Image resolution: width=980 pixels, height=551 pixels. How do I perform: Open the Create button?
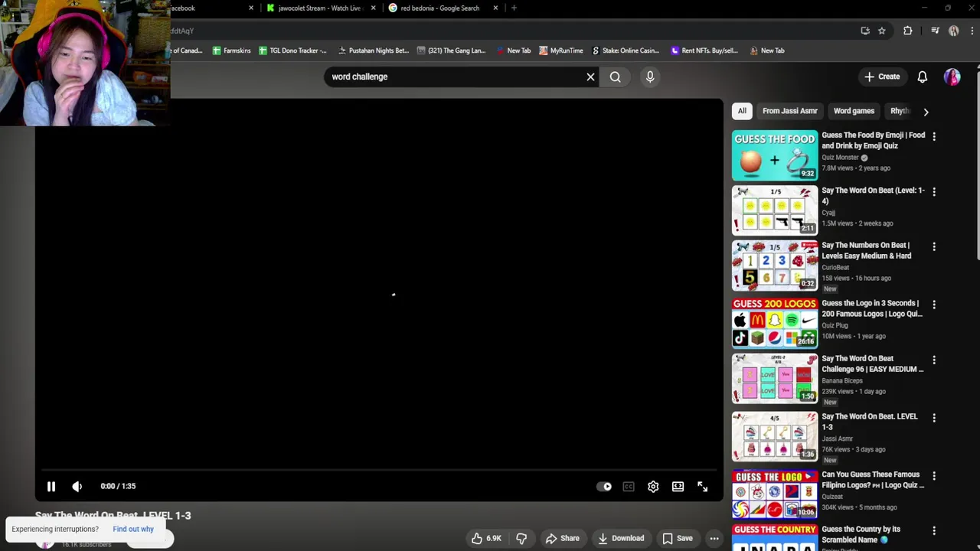coord(882,77)
